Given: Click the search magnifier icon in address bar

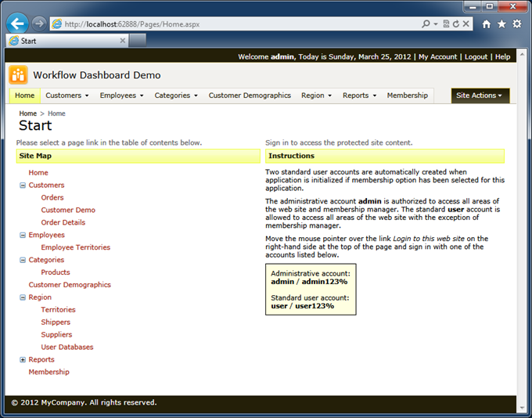Looking at the screenshot, I should point(426,24).
